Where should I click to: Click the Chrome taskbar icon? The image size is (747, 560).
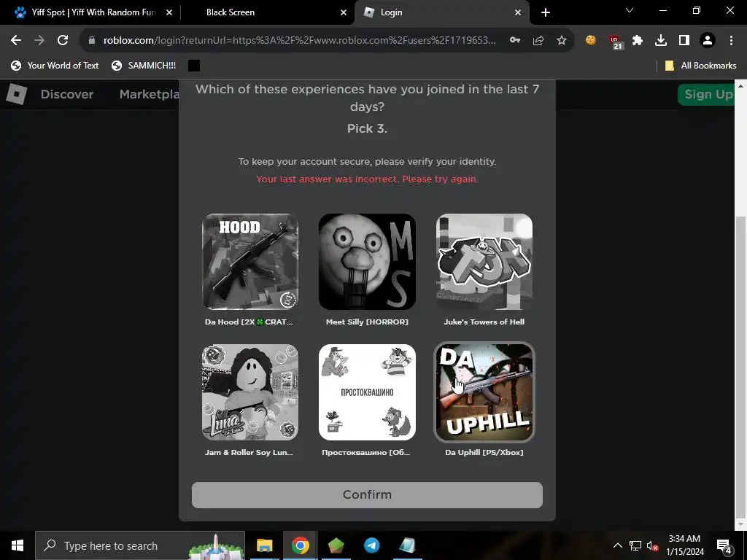[300, 545]
